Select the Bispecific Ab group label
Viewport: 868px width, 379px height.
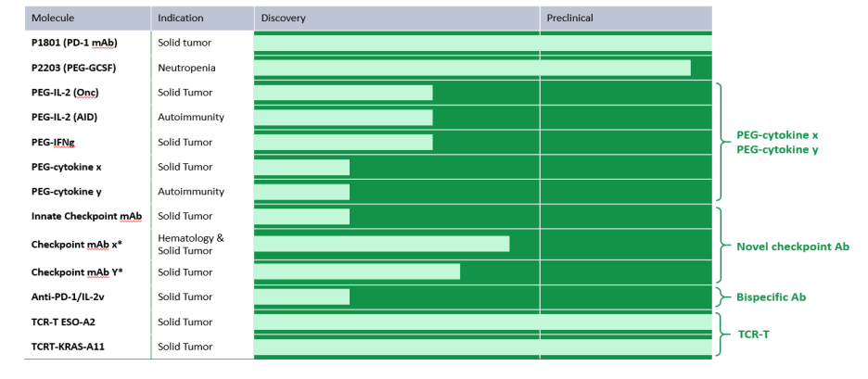(771, 297)
